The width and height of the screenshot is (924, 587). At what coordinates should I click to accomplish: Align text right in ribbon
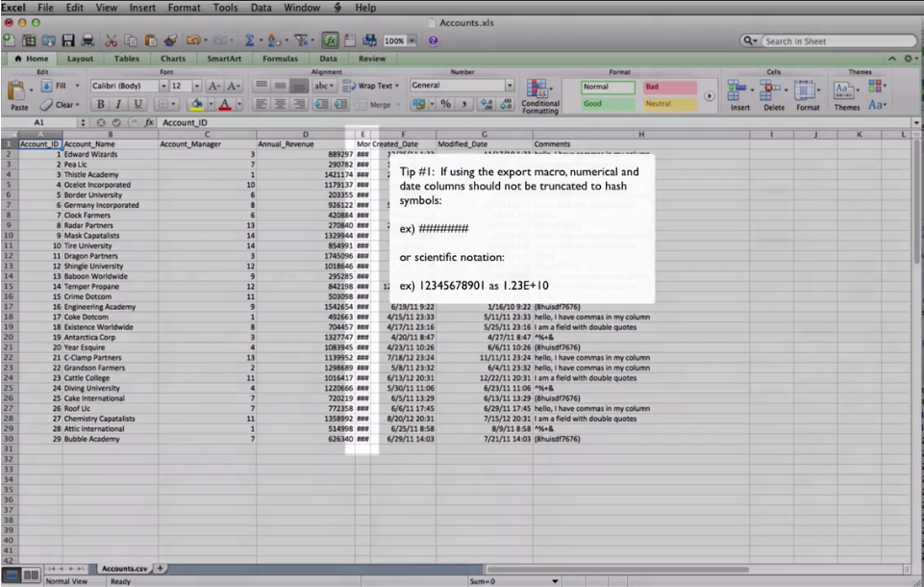[x=299, y=105]
